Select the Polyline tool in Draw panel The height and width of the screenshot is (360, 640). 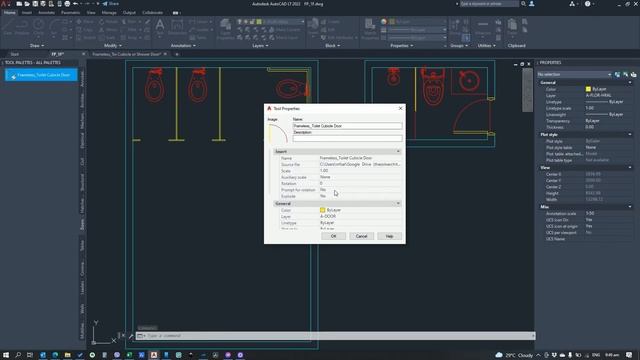coord(22,27)
